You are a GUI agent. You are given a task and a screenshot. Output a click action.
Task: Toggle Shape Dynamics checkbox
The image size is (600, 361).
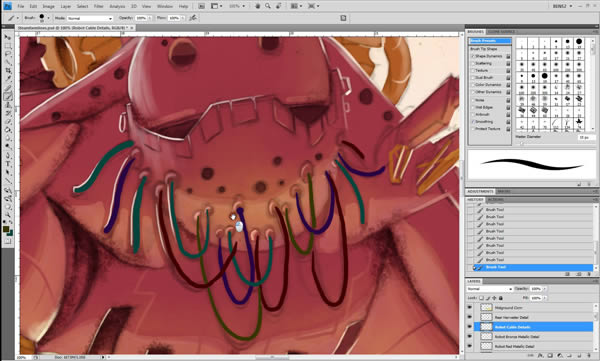click(x=473, y=56)
